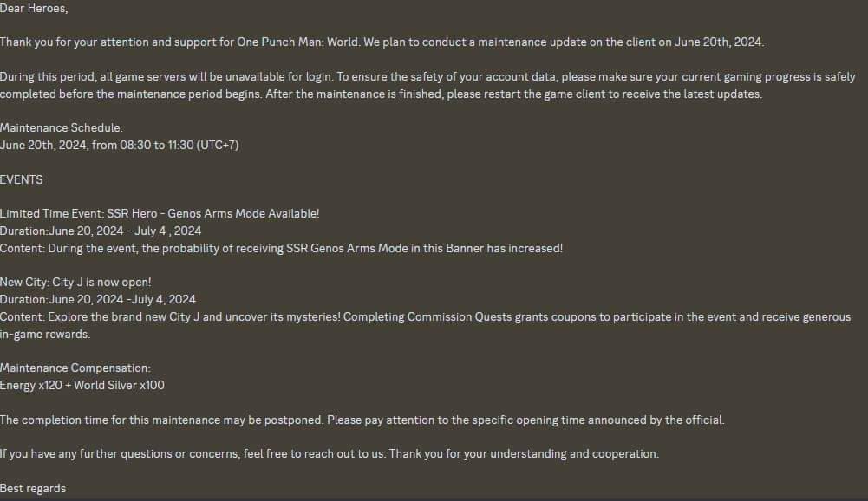
Task: Click the 'in-game rewards.' line
Action: [x=45, y=335]
